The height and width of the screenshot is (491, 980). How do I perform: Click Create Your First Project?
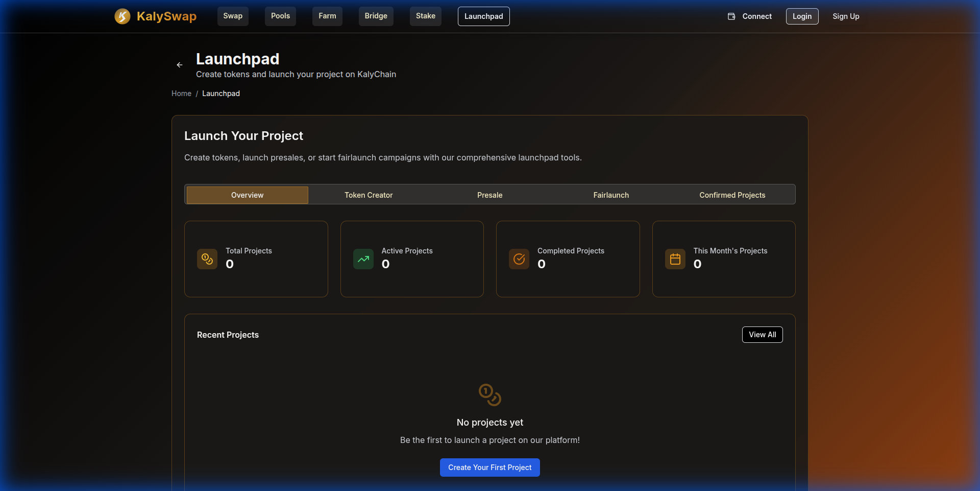coord(489,467)
